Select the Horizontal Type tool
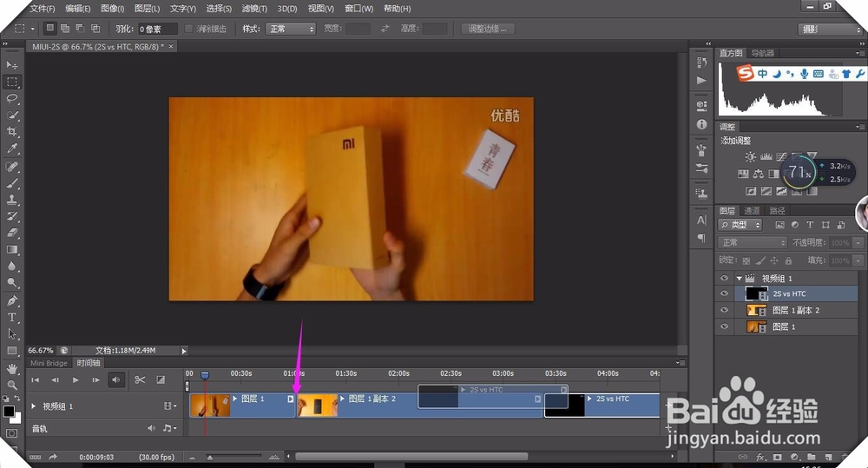Image resolution: width=868 pixels, height=468 pixels. 11,317
